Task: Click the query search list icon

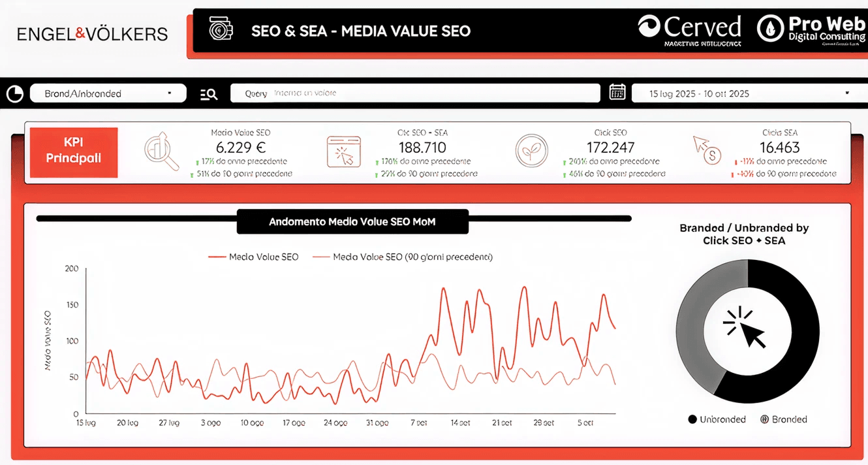Action: click(x=209, y=94)
